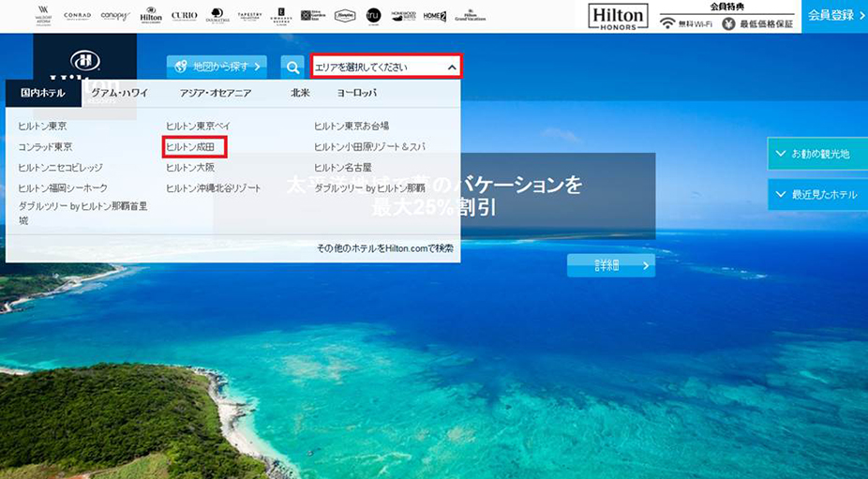This screenshot has width=868, height=479.
Task: Switch to the 北米 tab
Action: [300, 93]
